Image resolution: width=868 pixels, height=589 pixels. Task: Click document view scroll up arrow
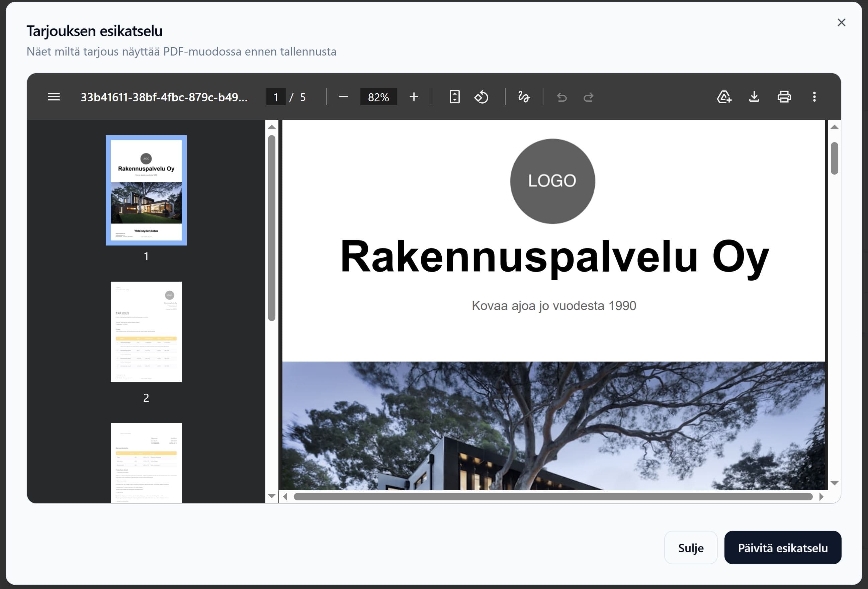point(835,127)
